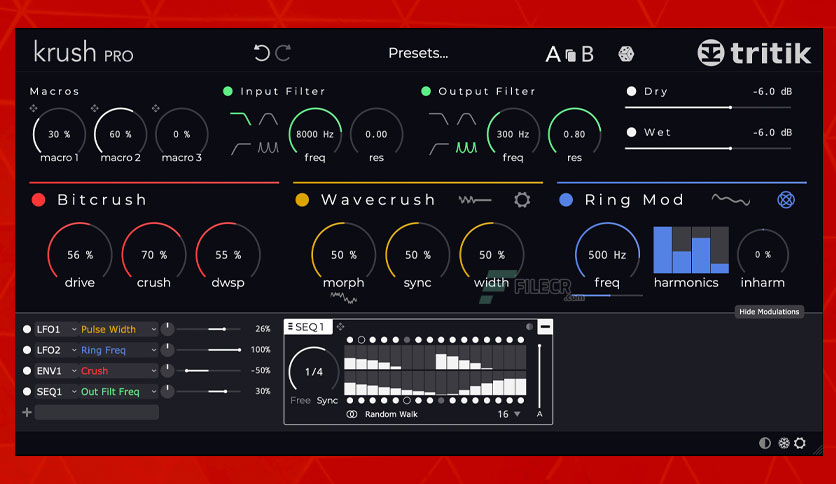
Task: Click the Ring Mod sine wave icon
Action: [731, 200]
